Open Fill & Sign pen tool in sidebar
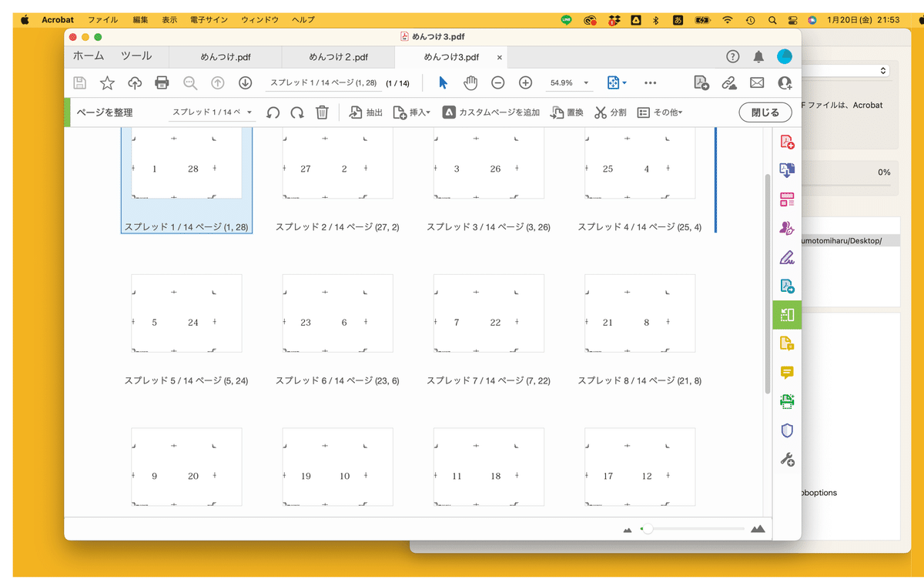The width and height of the screenshot is (924, 586). [x=787, y=257]
